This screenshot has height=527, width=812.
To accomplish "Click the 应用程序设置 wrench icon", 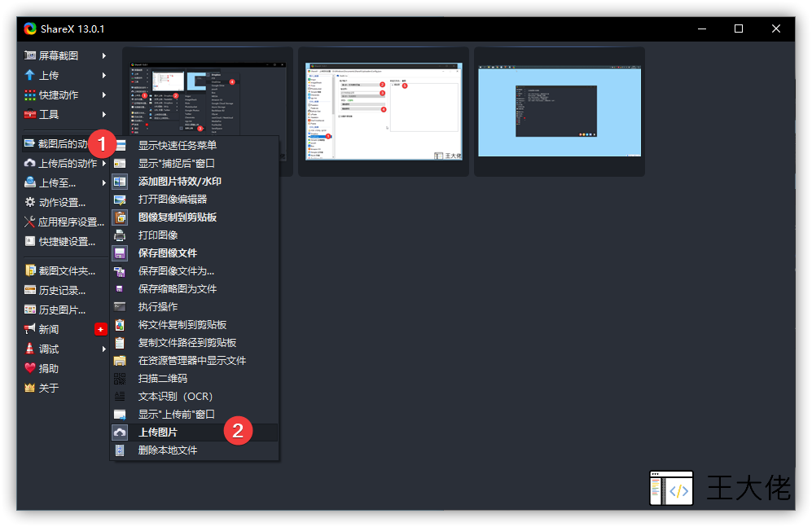I will click(29, 222).
